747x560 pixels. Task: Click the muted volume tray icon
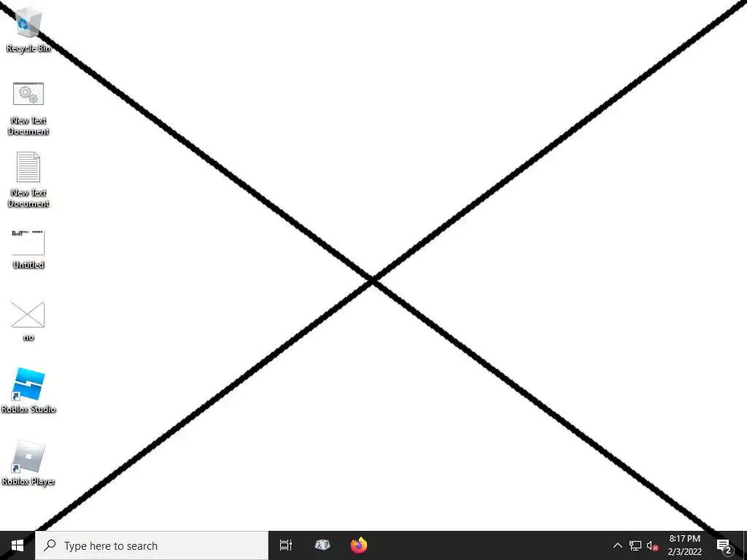pos(653,545)
